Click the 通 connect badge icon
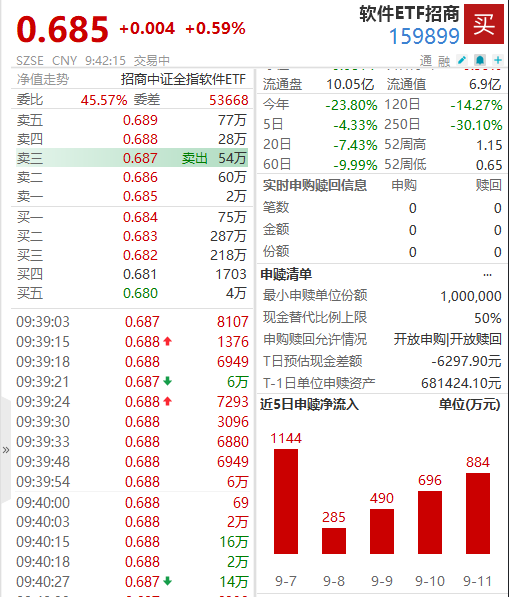Image resolution: width=509 pixels, height=597 pixels. coord(426,61)
